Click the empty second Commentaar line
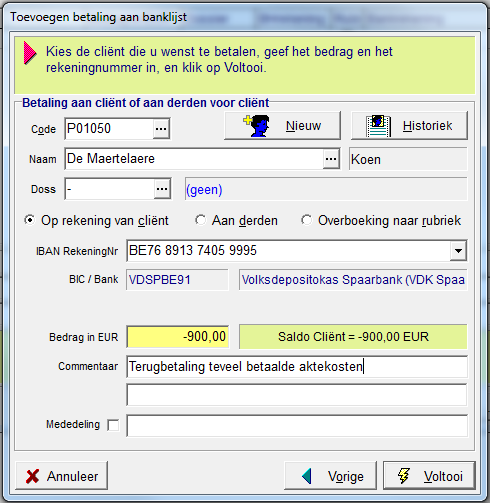The image size is (490, 503). click(x=297, y=395)
